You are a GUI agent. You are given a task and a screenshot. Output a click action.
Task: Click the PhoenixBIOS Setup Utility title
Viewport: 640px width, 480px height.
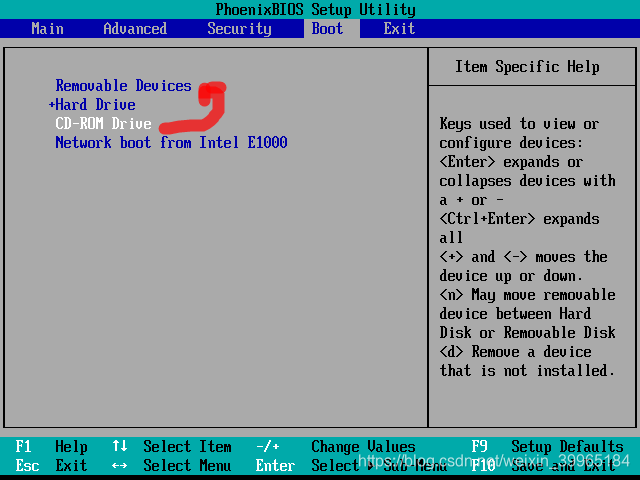[x=316, y=9]
